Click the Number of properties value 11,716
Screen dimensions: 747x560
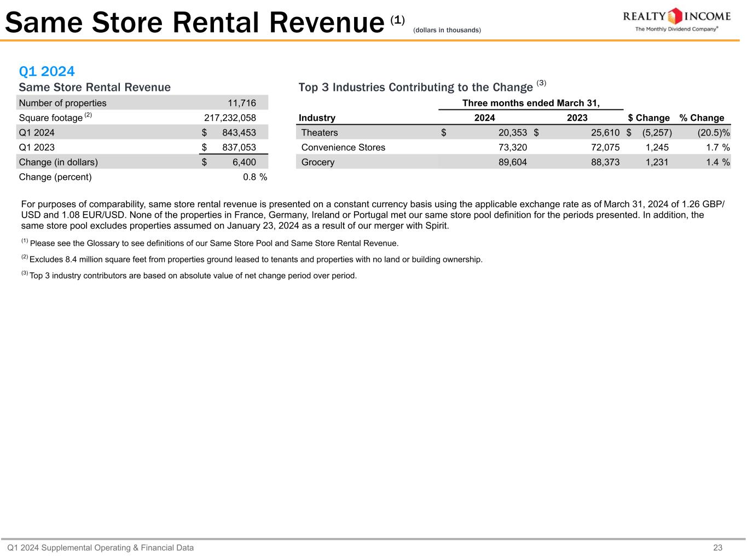(241, 103)
